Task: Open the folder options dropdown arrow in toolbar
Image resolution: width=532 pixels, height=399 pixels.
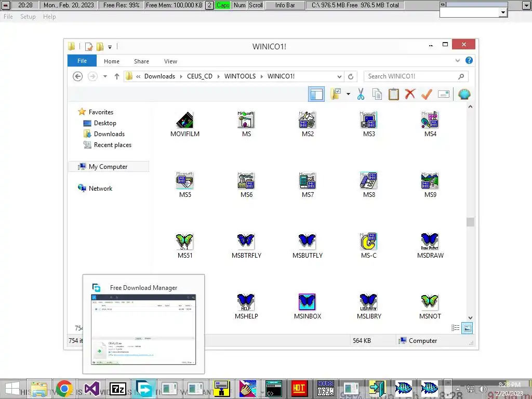Action: [x=348, y=94]
